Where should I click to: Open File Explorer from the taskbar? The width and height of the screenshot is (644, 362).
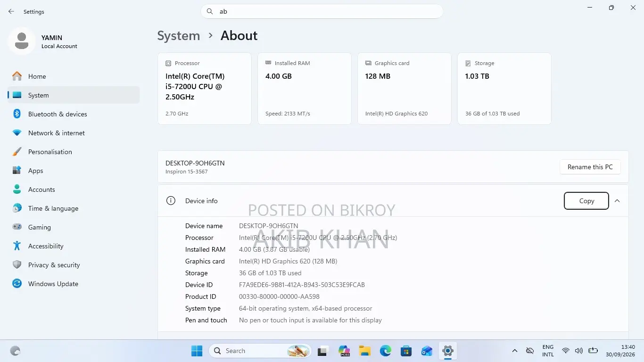[365, 351]
